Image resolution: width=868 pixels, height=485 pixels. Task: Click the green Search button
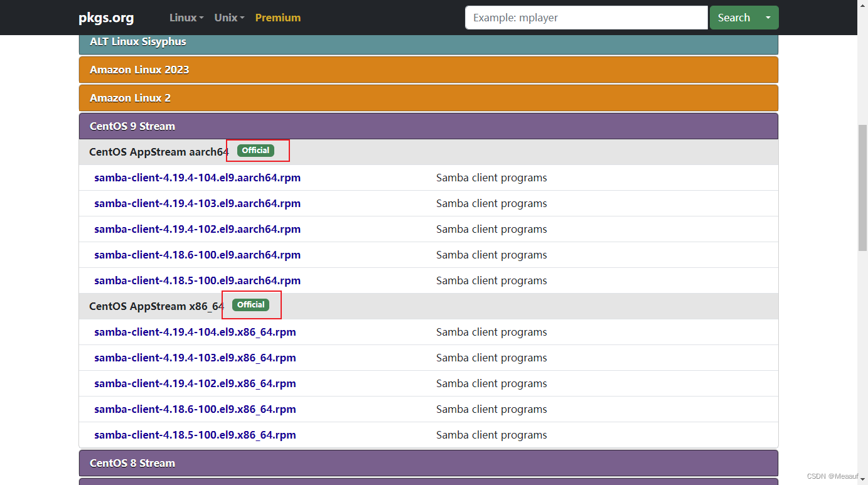(734, 18)
